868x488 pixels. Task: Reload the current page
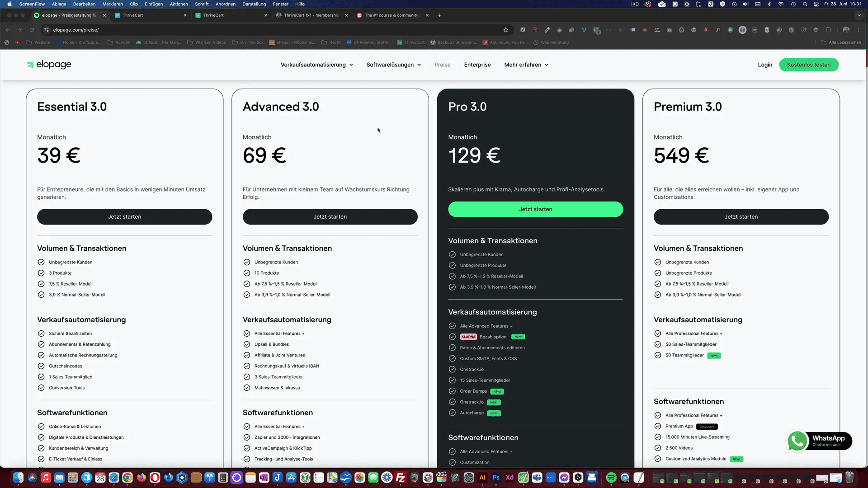click(x=32, y=30)
